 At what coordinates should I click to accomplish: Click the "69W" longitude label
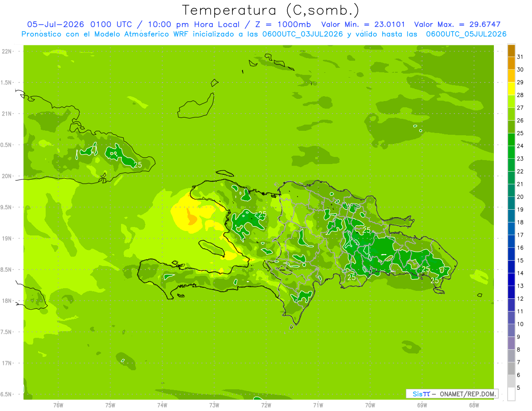(x=422, y=405)
